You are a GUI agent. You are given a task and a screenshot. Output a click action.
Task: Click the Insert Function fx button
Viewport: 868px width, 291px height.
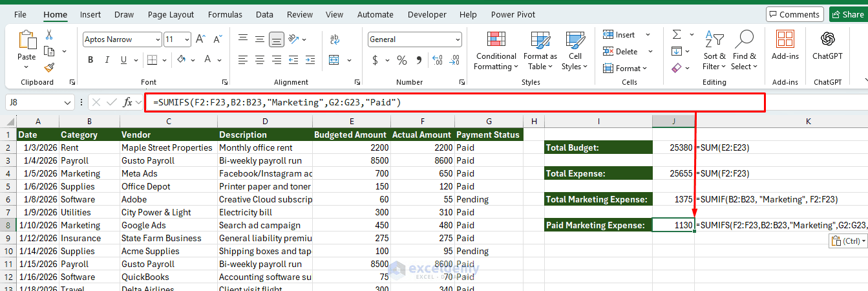(128, 102)
